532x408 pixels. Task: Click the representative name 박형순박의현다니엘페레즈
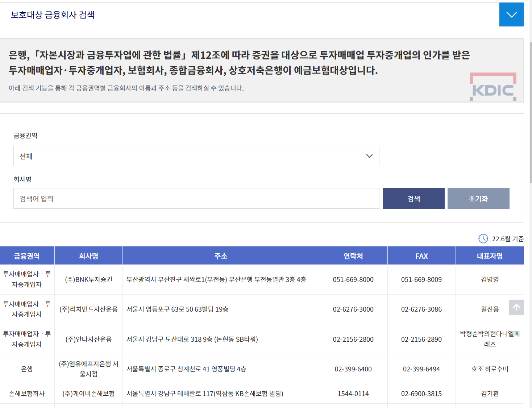[x=490, y=339]
